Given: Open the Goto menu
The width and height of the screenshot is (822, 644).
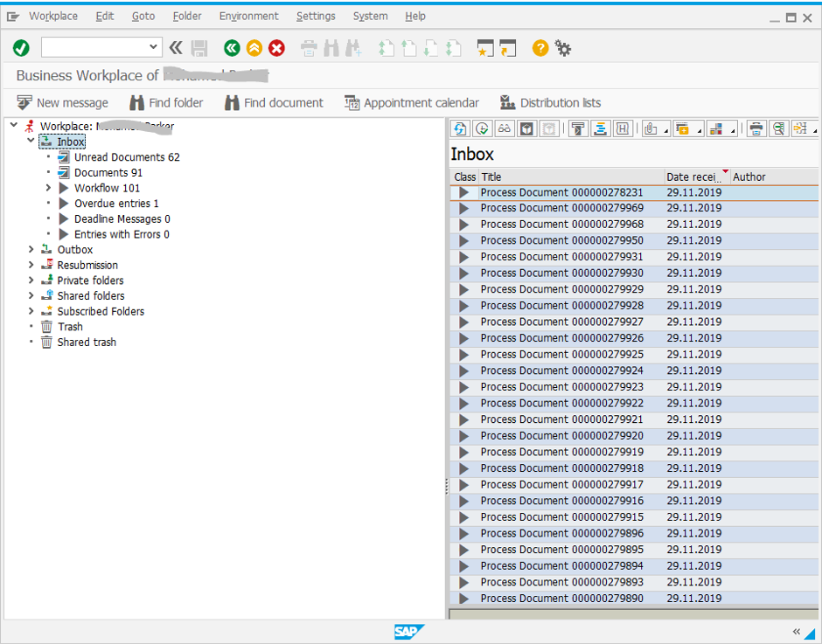Looking at the screenshot, I should point(143,17).
